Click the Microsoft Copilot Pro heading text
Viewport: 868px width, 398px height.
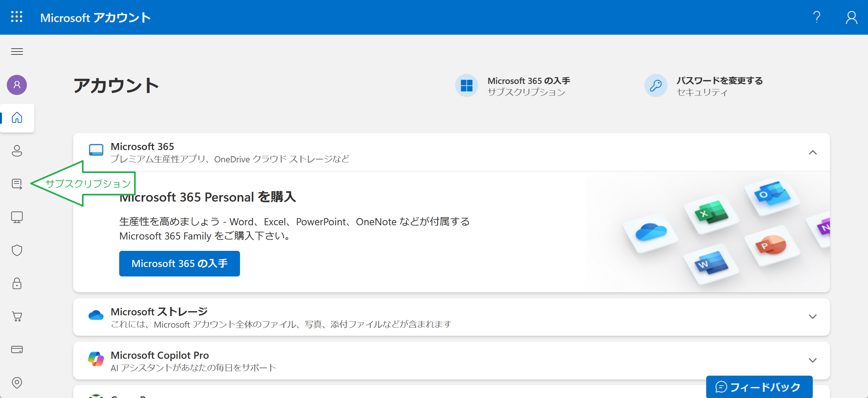pos(160,355)
